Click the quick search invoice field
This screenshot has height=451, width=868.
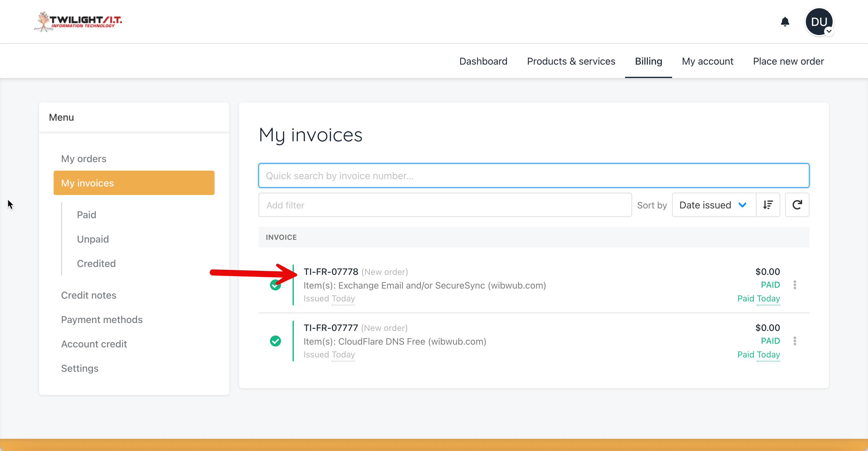coord(533,176)
